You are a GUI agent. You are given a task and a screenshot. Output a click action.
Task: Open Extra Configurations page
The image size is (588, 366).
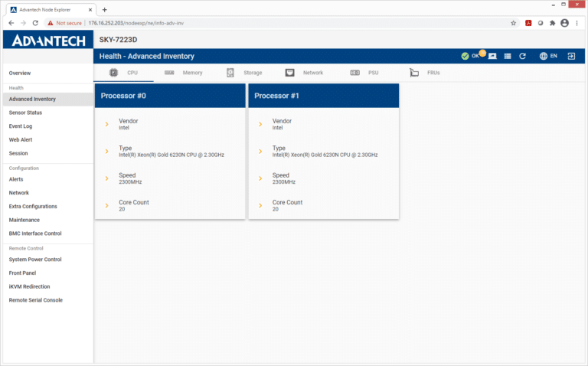[x=33, y=206]
